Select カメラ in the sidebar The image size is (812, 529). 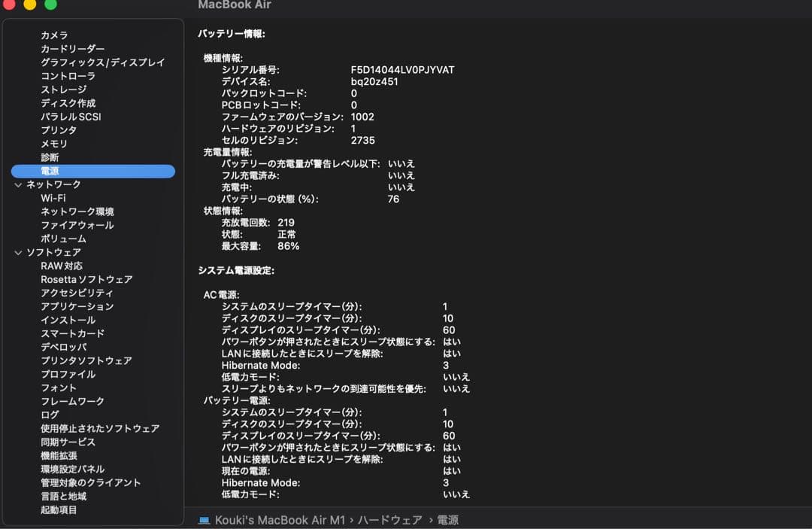(54, 35)
